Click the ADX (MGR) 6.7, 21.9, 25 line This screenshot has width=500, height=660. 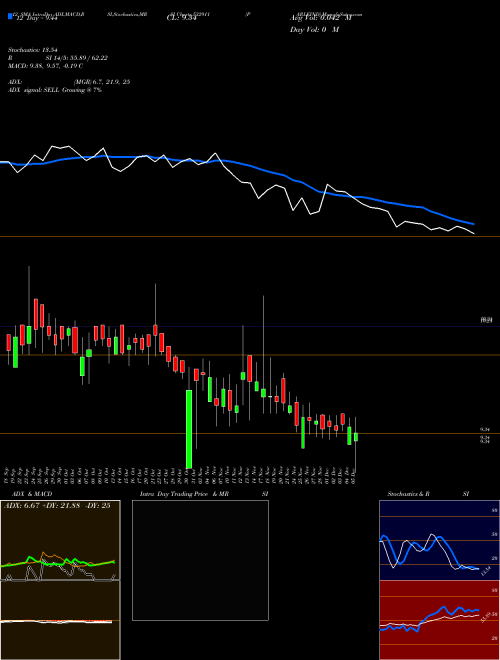point(69,82)
